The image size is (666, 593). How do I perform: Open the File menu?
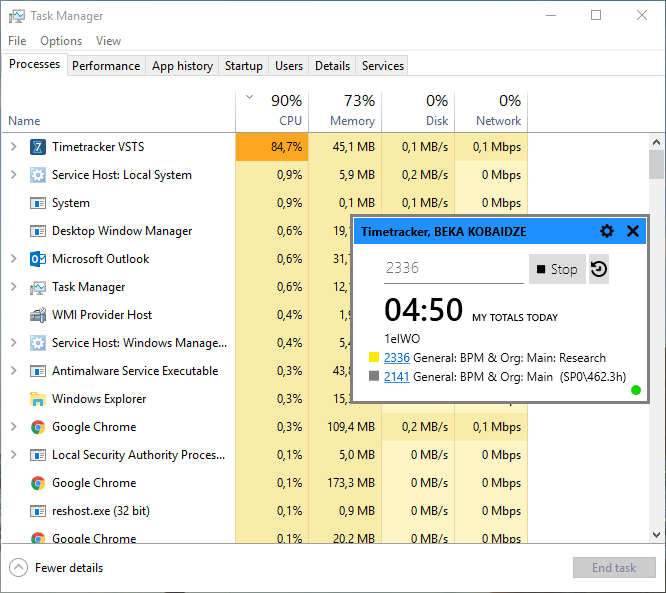[x=17, y=41]
